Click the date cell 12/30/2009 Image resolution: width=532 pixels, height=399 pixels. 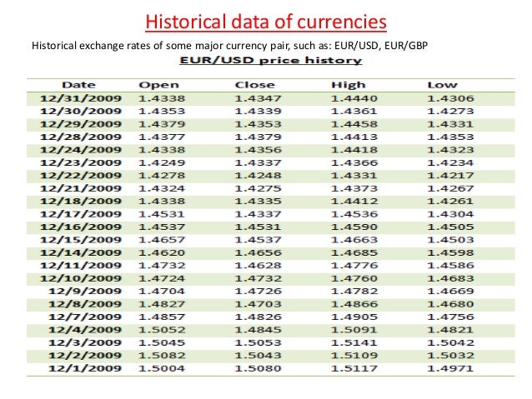click(x=81, y=112)
